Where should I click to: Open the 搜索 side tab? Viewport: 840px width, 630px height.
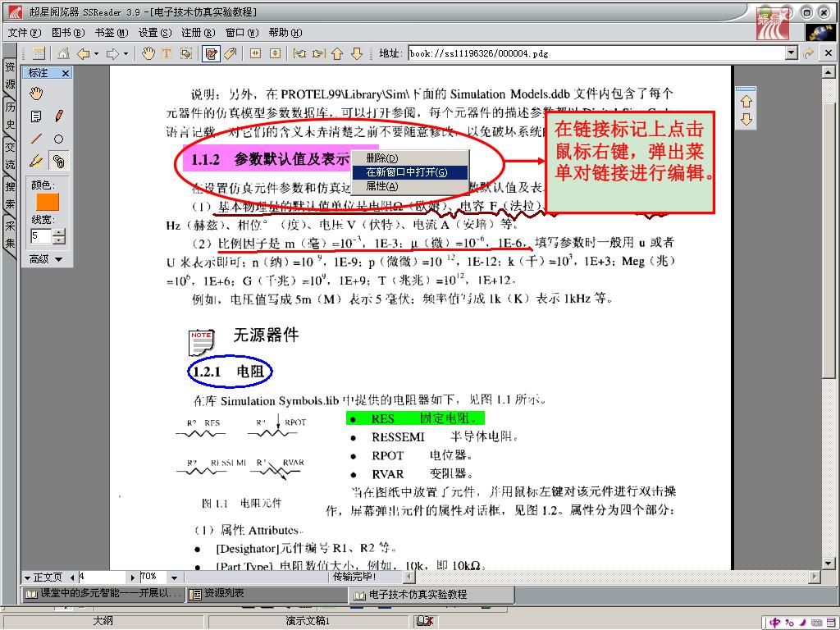[10, 194]
